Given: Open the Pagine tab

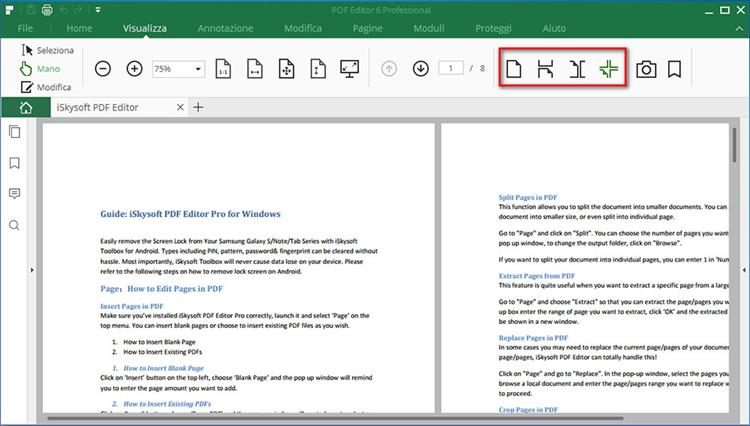Looking at the screenshot, I should [367, 28].
